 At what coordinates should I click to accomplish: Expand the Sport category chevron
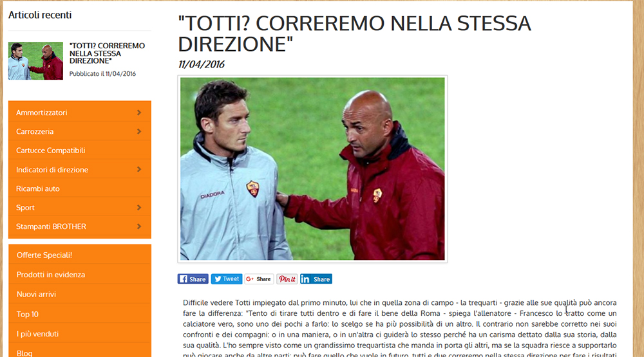click(139, 208)
